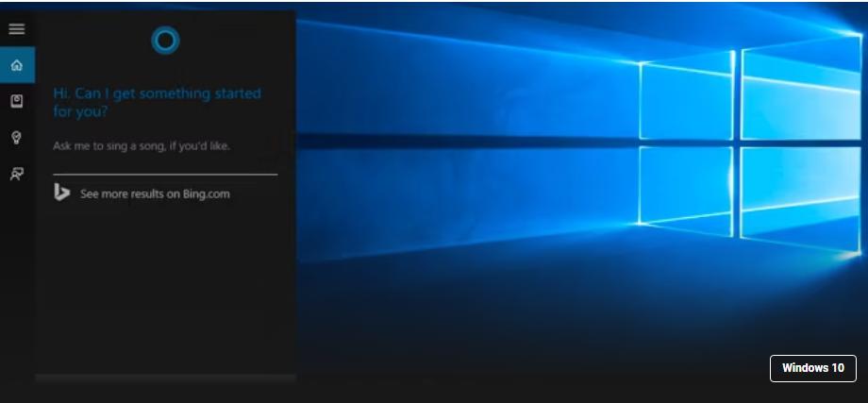The width and height of the screenshot is (868, 403).
Task: Click the Cortana circle logo
Action: coord(165,41)
